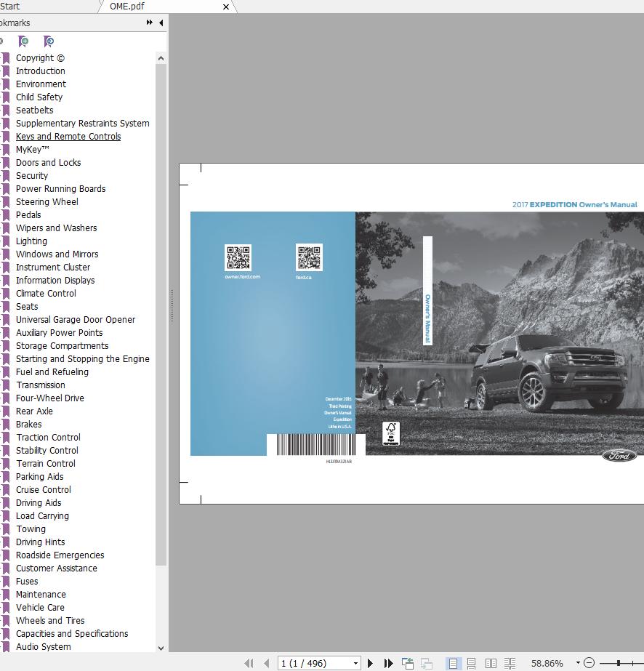Open the Copyright bookmark
The width and height of the screenshot is (644, 671).
[x=40, y=58]
